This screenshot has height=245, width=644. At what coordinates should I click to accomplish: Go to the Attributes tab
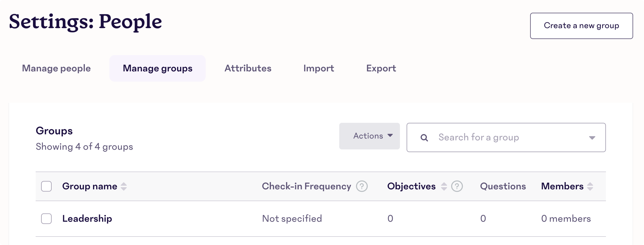click(248, 68)
